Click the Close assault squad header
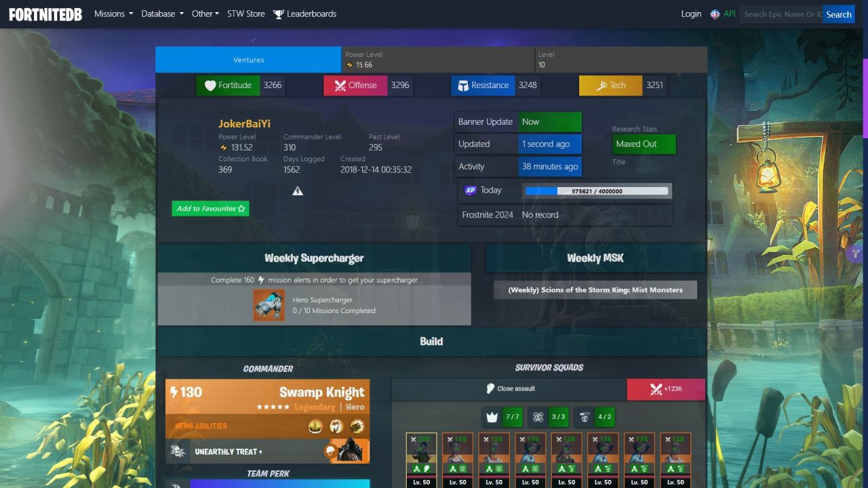 click(509, 389)
